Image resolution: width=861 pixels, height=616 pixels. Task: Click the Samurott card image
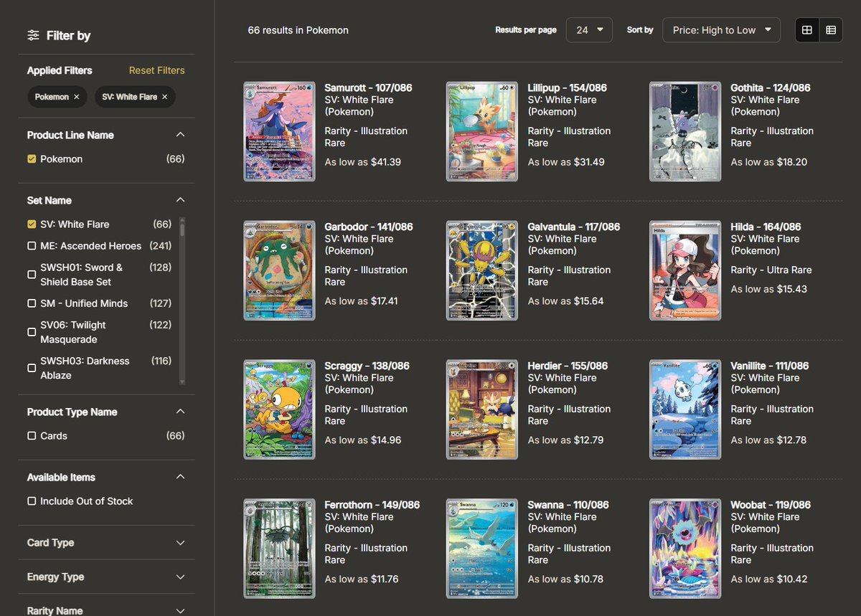tap(279, 131)
